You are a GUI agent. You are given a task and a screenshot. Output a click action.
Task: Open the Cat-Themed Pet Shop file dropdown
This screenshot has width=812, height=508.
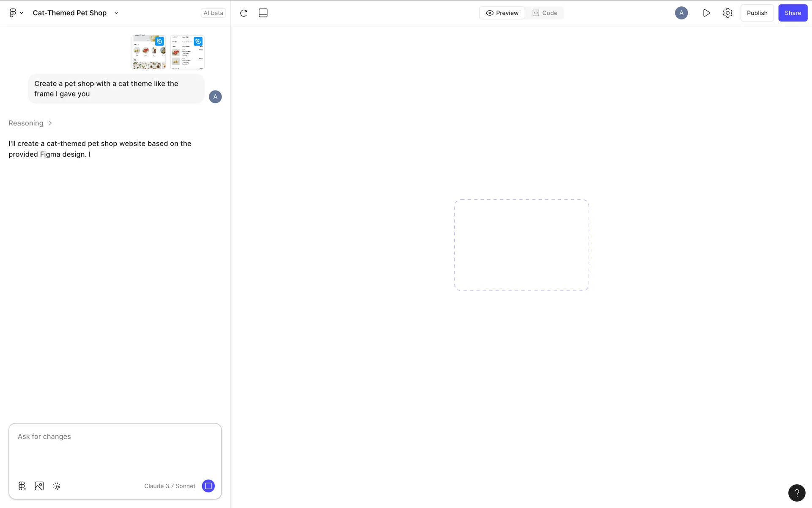click(116, 13)
